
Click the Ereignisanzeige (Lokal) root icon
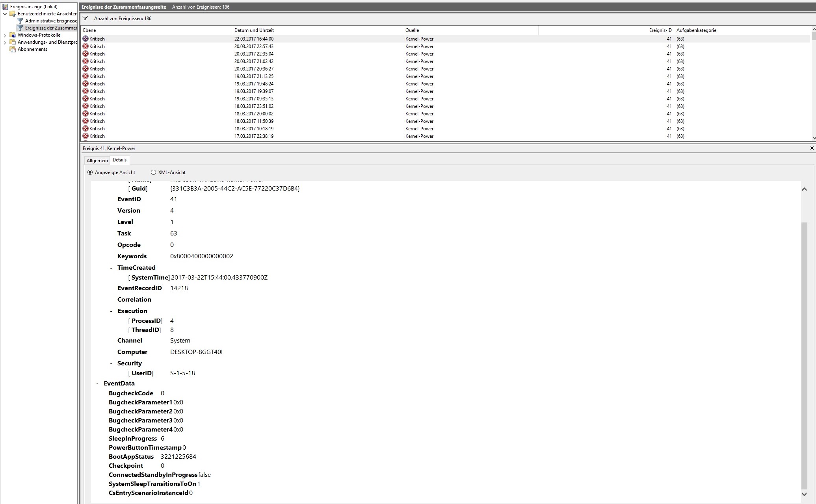pyautogui.click(x=5, y=7)
